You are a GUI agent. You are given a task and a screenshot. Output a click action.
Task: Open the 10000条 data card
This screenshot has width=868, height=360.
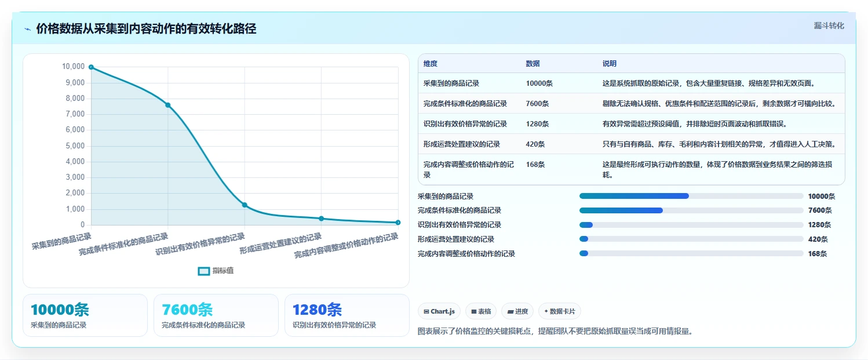(85, 315)
